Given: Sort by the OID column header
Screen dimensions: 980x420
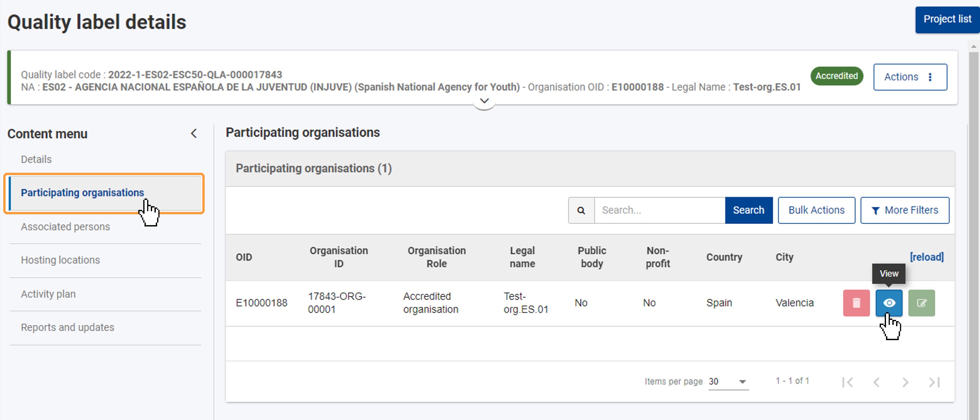Looking at the screenshot, I should (x=244, y=258).
